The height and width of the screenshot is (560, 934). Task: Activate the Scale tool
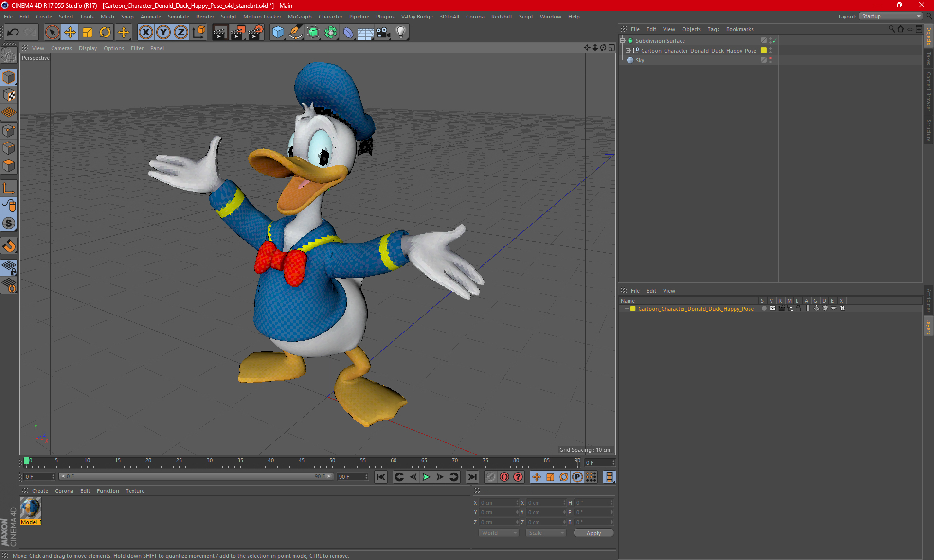point(88,32)
